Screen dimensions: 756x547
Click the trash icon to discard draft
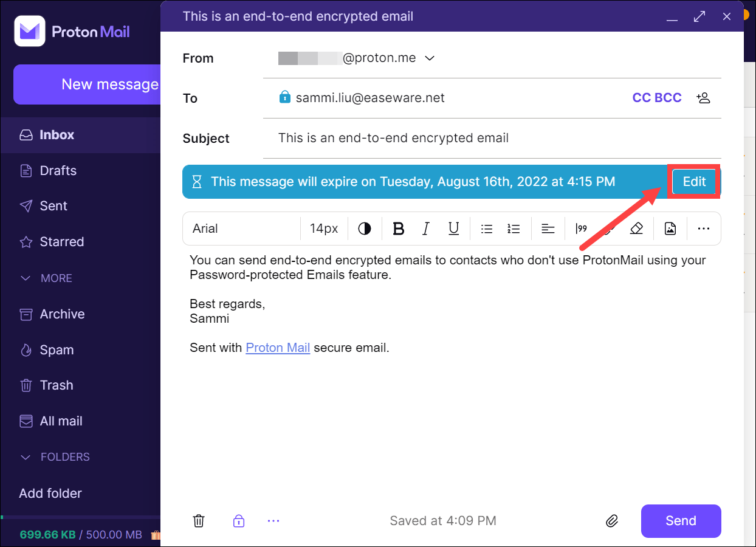pos(199,521)
